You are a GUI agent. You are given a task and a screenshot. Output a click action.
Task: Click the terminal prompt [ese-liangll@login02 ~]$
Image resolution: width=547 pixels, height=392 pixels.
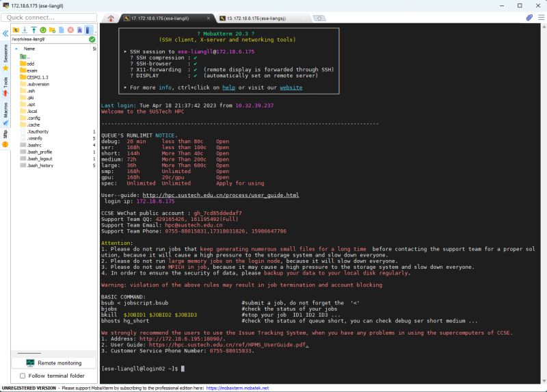pos(139,369)
